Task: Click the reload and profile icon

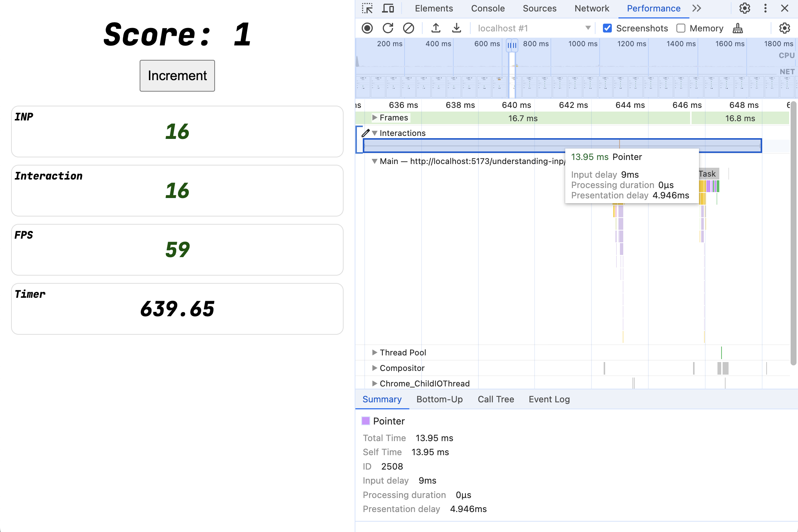Action: click(x=388, y=28)
